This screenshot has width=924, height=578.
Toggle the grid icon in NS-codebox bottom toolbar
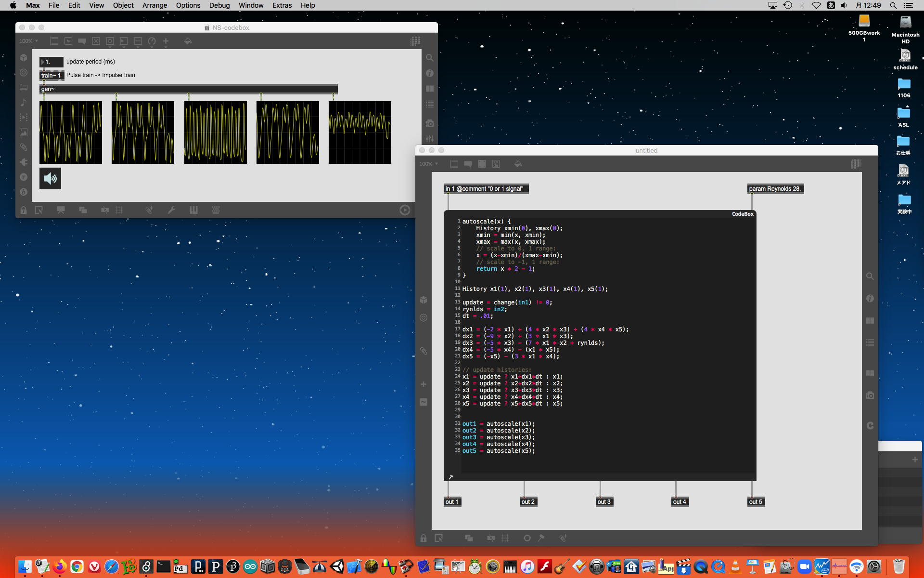pos(119,210)
